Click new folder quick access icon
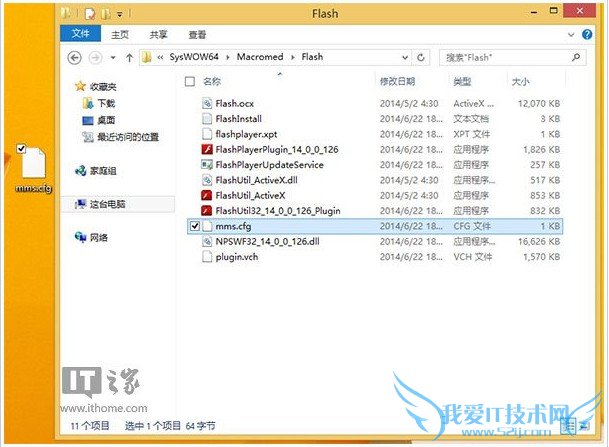This screenshot has height=447, width=609. click(x=105, y=14)
